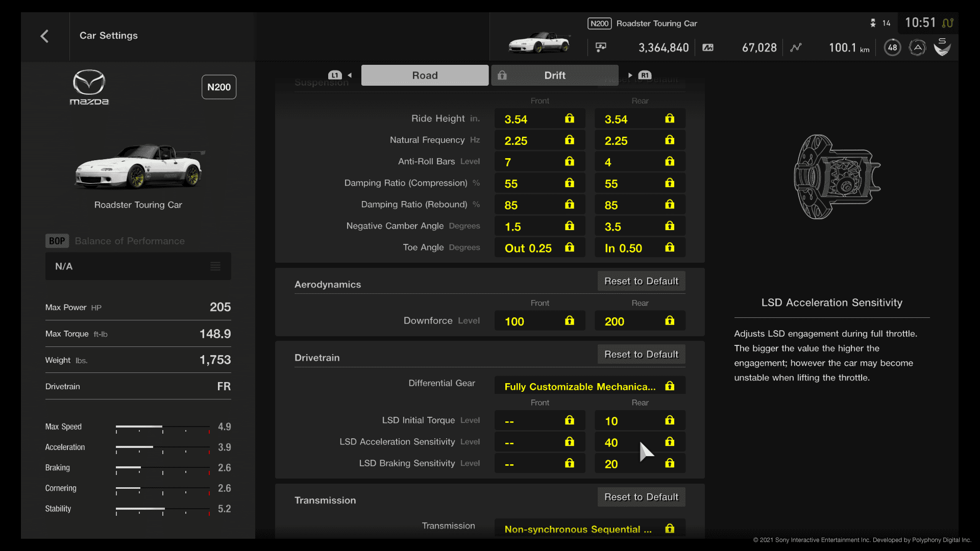Select the Road settings sheet tab
Screen dimensions: 980x551
(x=425, y=76)
